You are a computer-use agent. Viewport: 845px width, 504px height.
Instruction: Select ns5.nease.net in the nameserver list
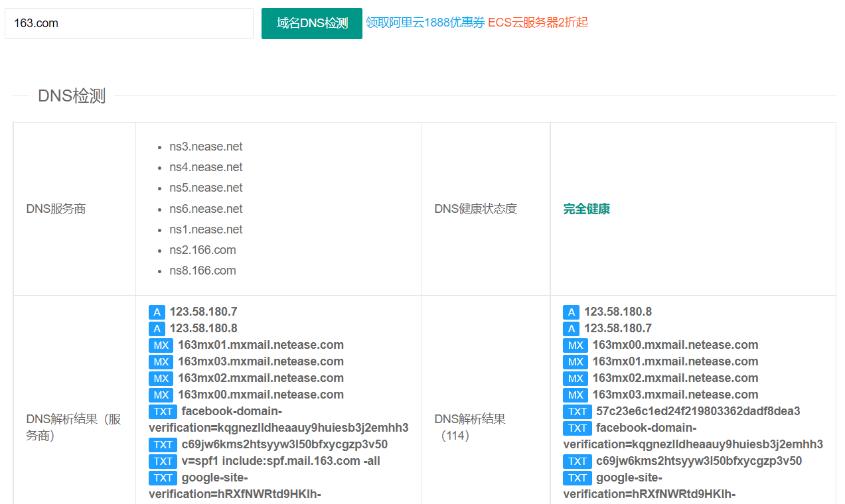[x=206, y=188]
